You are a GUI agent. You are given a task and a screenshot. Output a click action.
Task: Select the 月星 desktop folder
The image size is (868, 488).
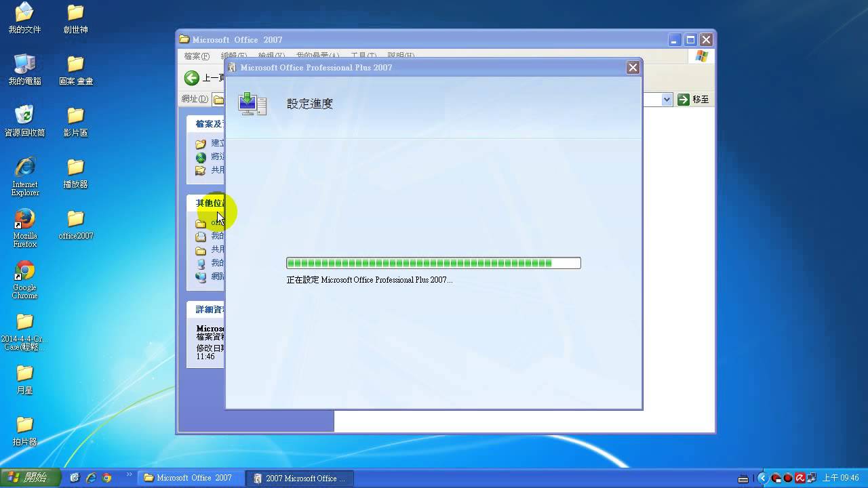point(24,379)
